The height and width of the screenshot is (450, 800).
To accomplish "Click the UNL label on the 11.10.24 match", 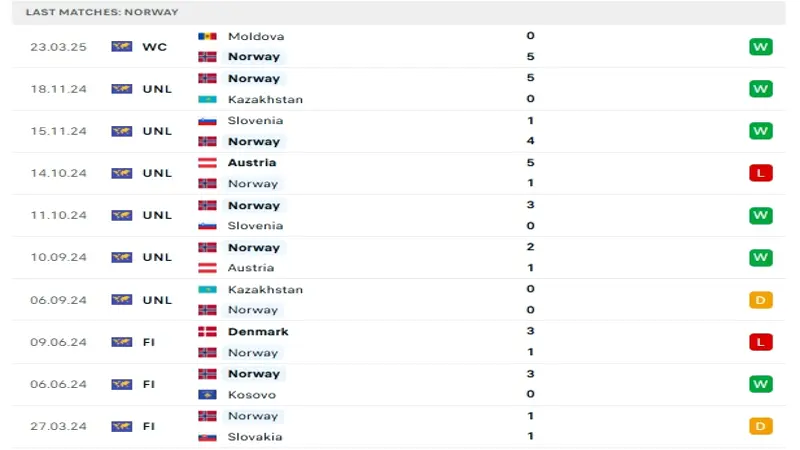I will [157, 215].
